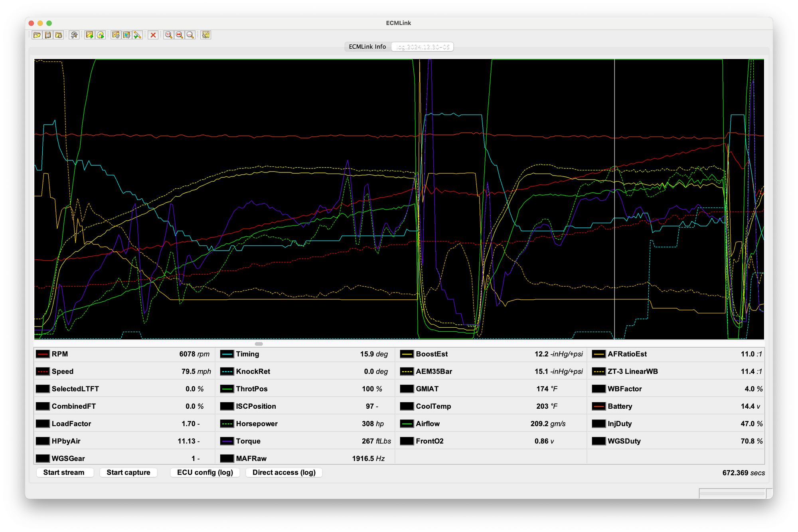The height and width of the screenshot is (532, 798).
Task: Select the WBFactor value 4.0 %
Action: tap(753, 389)
